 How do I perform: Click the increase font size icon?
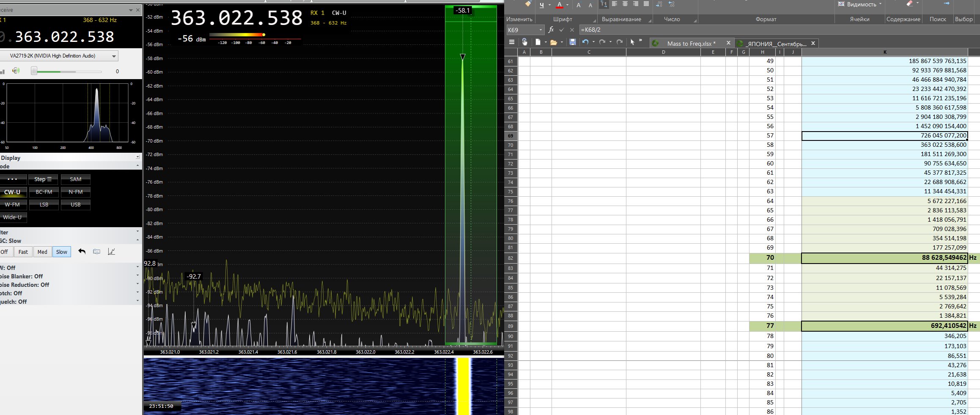[x=579, y=5]
